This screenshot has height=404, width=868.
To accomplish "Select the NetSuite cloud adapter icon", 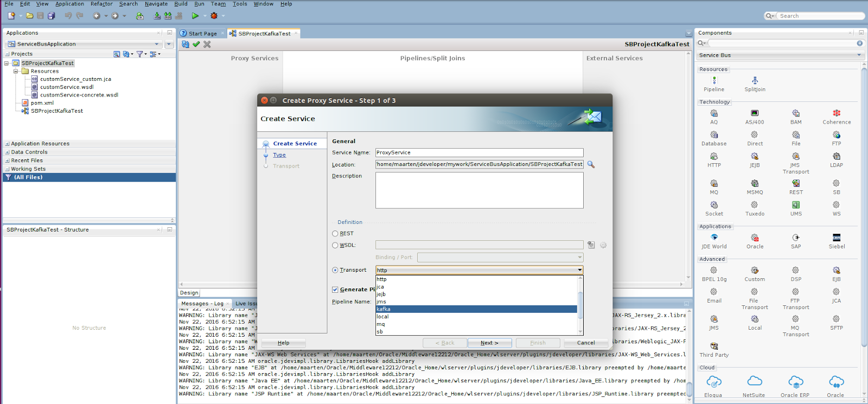I will pyautogui.click(x=755, y=381).
